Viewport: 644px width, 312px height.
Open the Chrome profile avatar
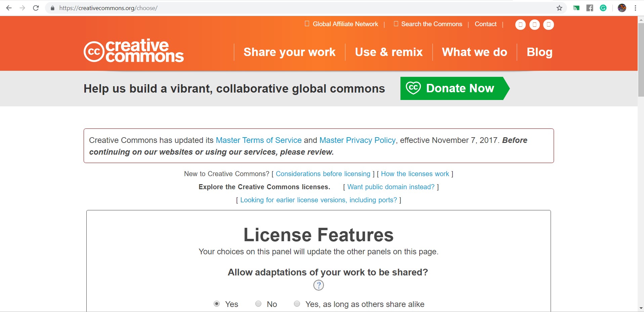pos(622,8)
